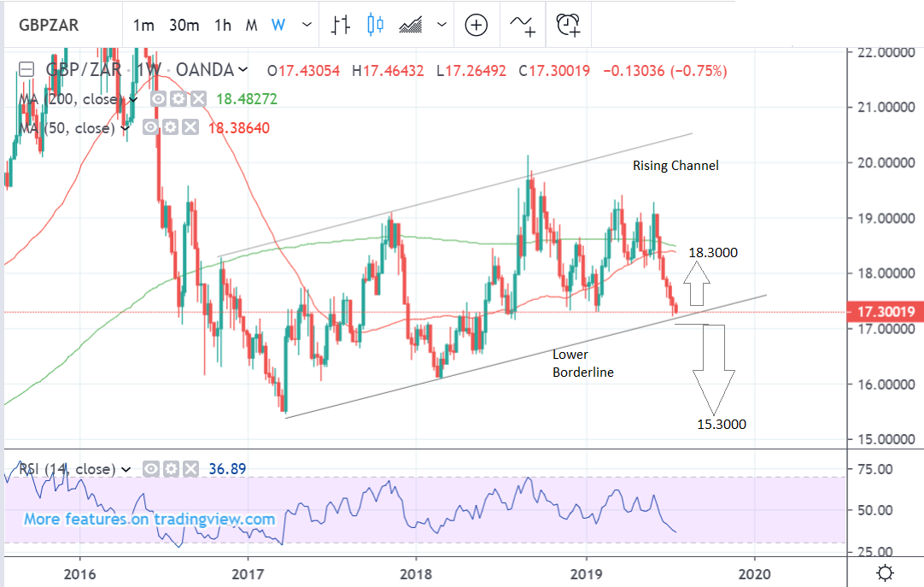
Task: Collapse the GBP/ZAR legend with minus box
Action: [26, 70]
